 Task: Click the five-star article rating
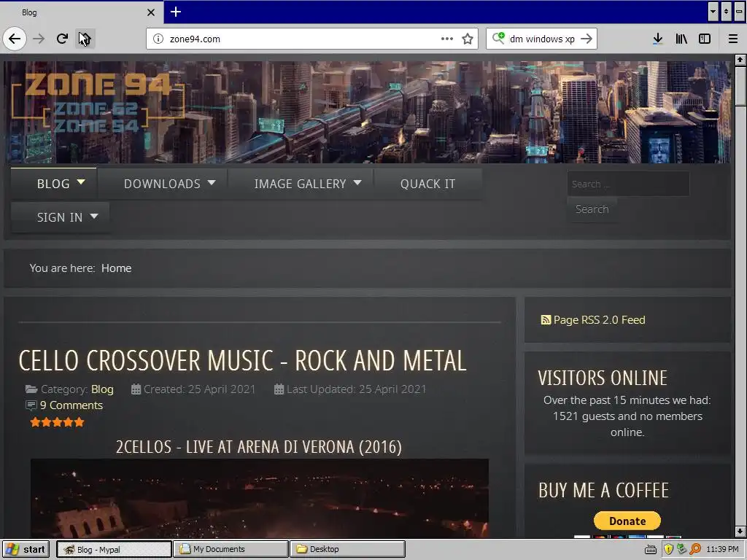57,422
